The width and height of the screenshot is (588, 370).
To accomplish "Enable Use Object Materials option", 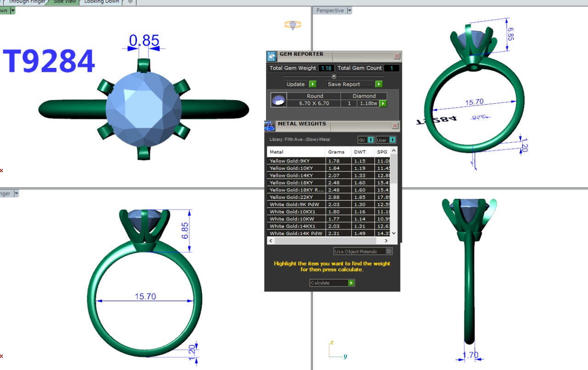I will [x=389, y=252].
